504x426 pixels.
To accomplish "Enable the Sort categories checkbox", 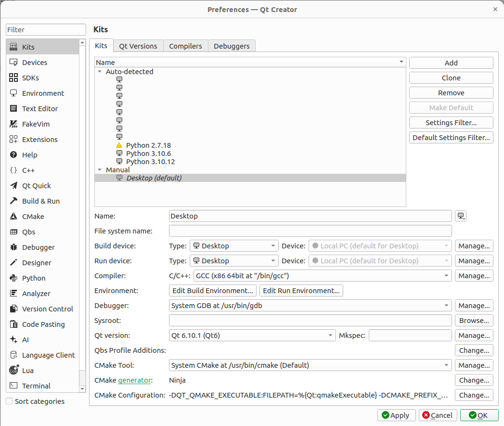I will tap(9, 401).
